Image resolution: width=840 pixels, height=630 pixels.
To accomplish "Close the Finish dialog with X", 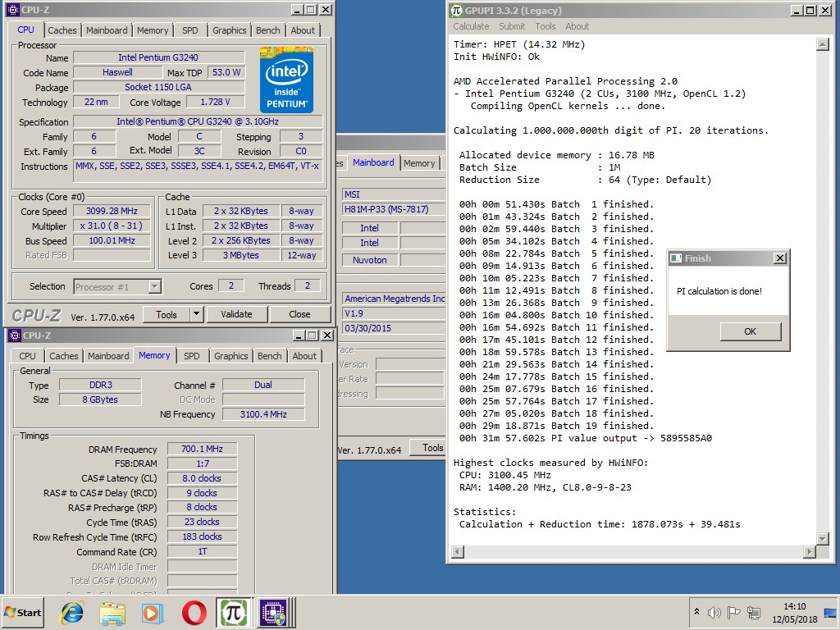I will click(x=780, y=258).
